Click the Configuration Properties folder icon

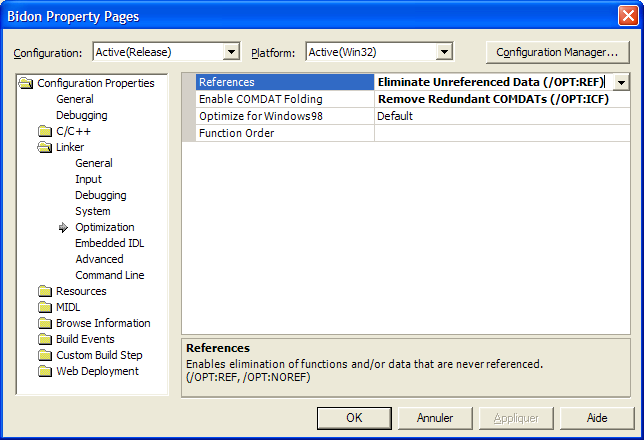coord(26,83)
